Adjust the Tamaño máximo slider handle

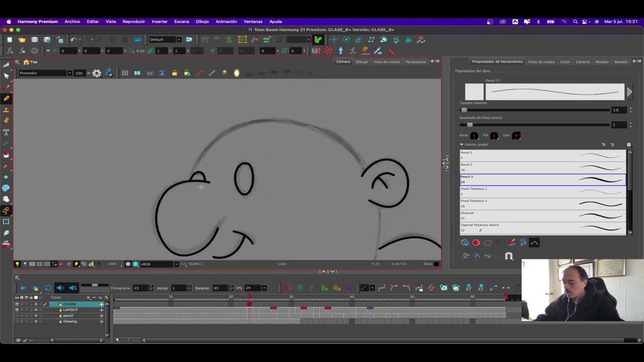[463, 110]
